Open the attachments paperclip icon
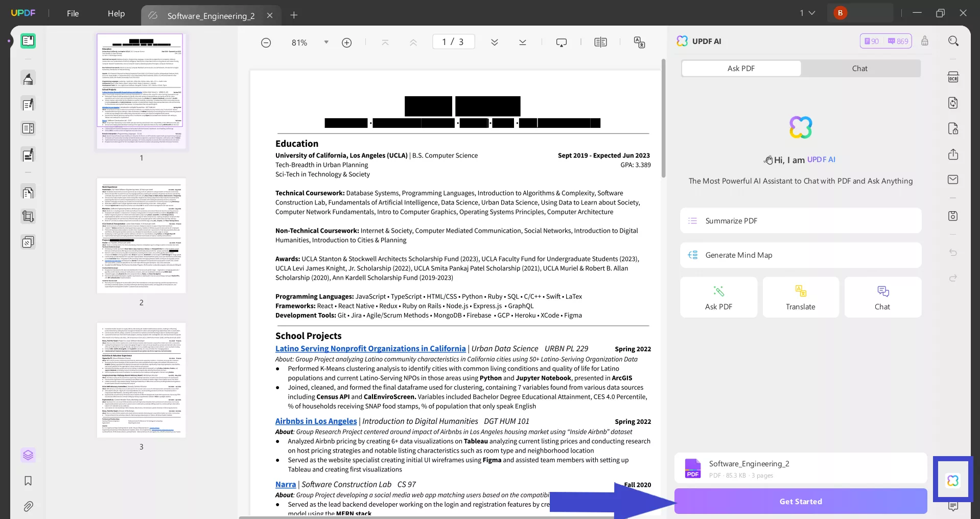 (28, 506)
